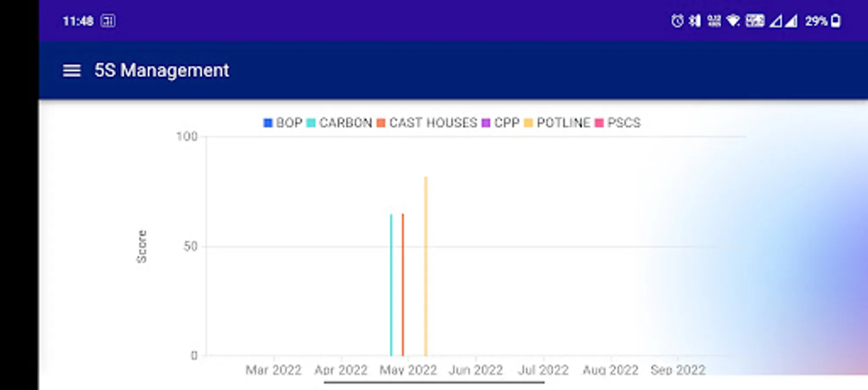Toggle the CPP series legend swatch

[x=486, y=123]
